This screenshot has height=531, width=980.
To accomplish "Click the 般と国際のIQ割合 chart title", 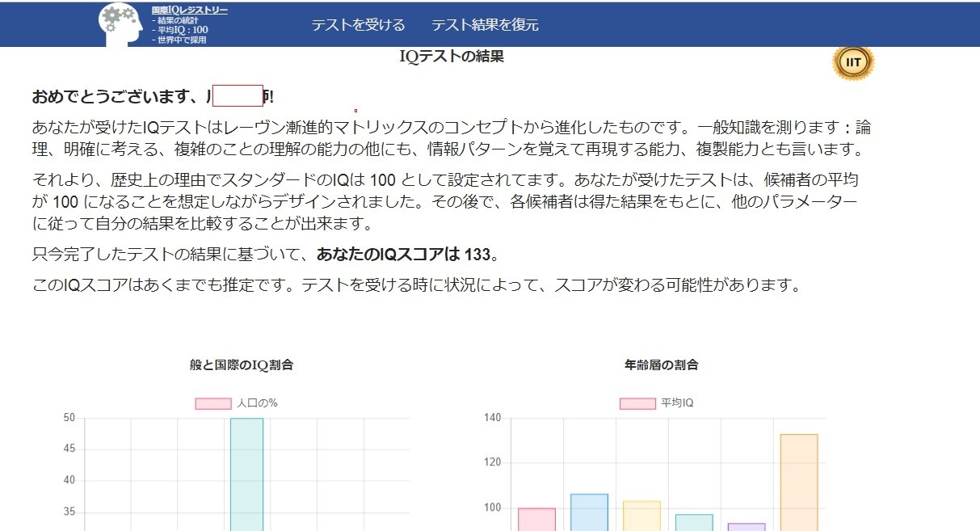I will (x=242, y=365).
